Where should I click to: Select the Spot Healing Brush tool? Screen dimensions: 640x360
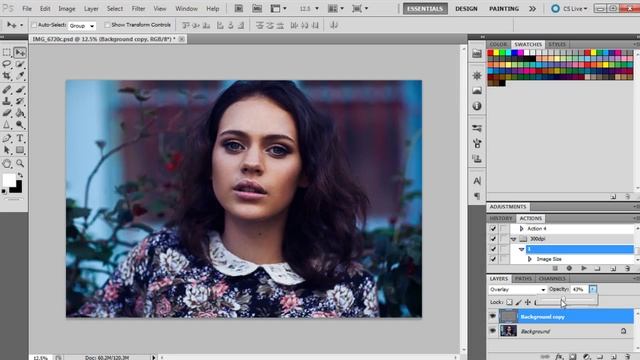(x=7, y=89)
